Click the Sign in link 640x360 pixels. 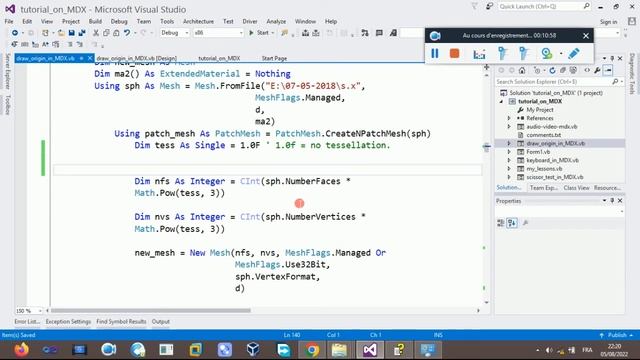coord(608,22)
